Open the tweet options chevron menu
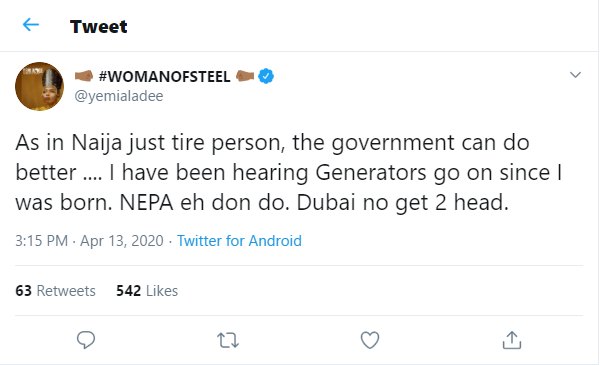Image resolution: width=600 pixels, height=365 pixels. [576, 75]
